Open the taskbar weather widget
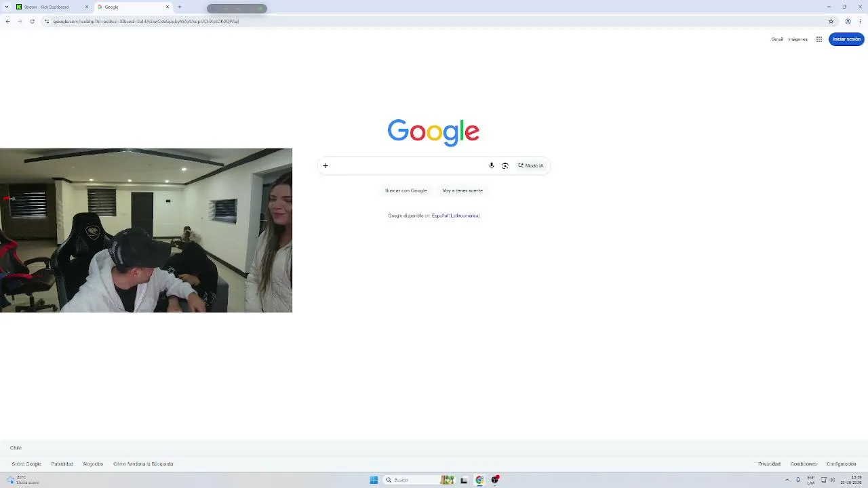 point(23,480)
